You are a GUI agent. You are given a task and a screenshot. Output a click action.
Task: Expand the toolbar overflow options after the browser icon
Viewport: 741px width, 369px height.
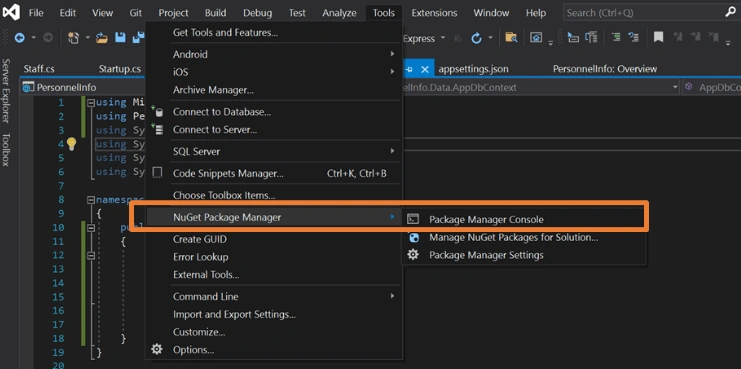tap(551, 43)
